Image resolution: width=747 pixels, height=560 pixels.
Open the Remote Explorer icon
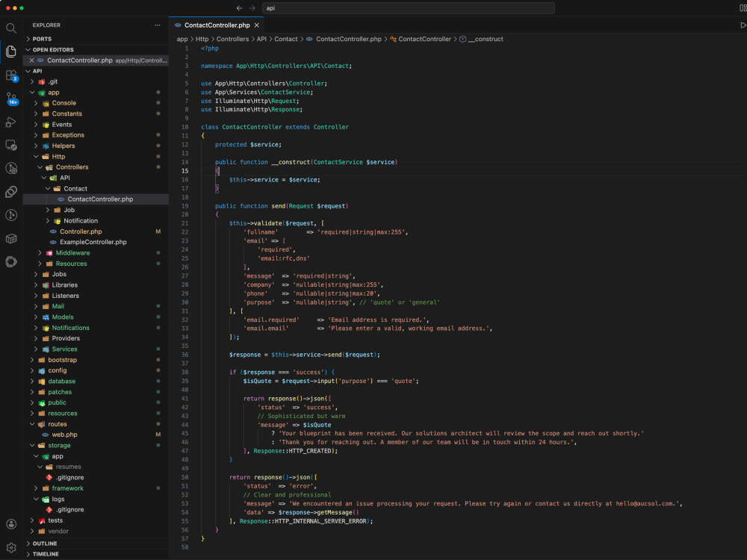(x=11, y=145)
